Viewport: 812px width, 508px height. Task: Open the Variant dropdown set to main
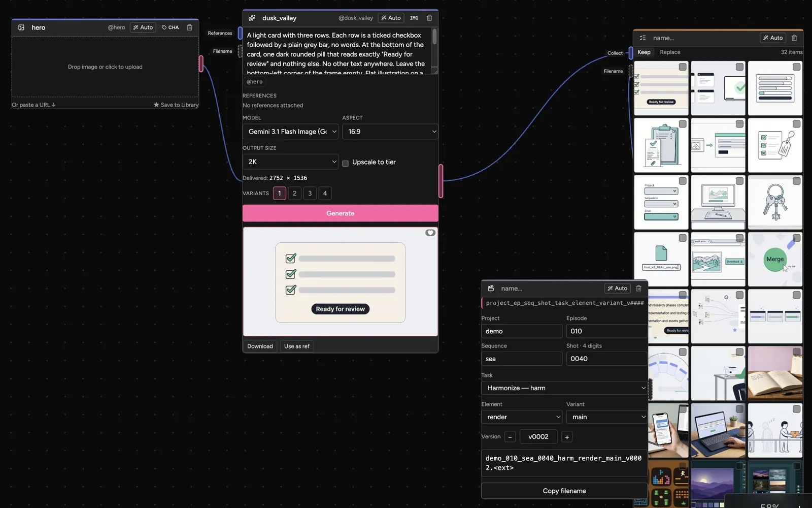(607, 417)
